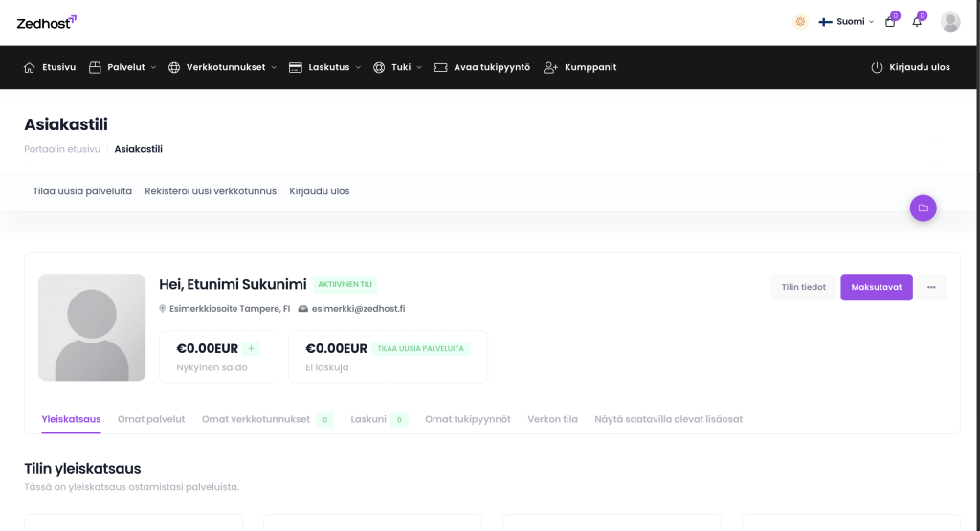
Task: Open the shopping cart icon
Action: (890, 22)
